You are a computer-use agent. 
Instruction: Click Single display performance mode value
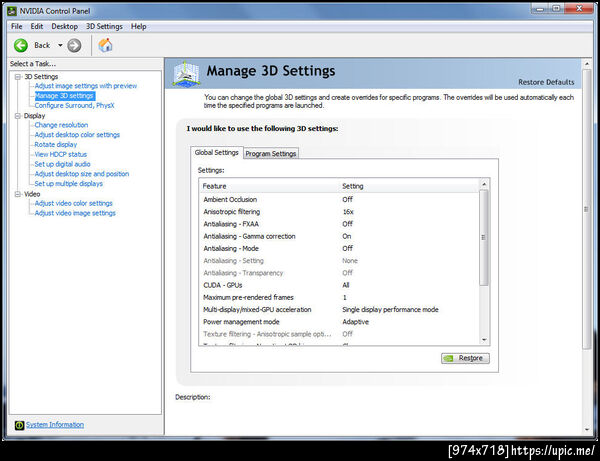click(x=390, y=310)
